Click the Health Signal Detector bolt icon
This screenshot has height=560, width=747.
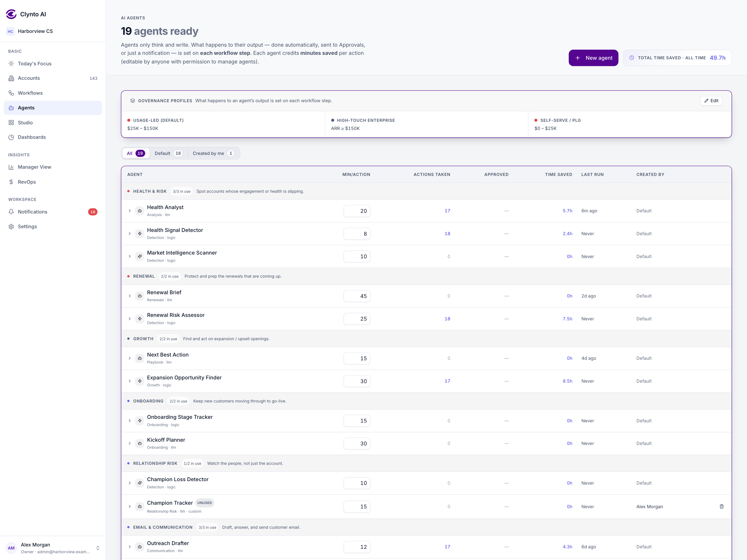pos(140,234)
